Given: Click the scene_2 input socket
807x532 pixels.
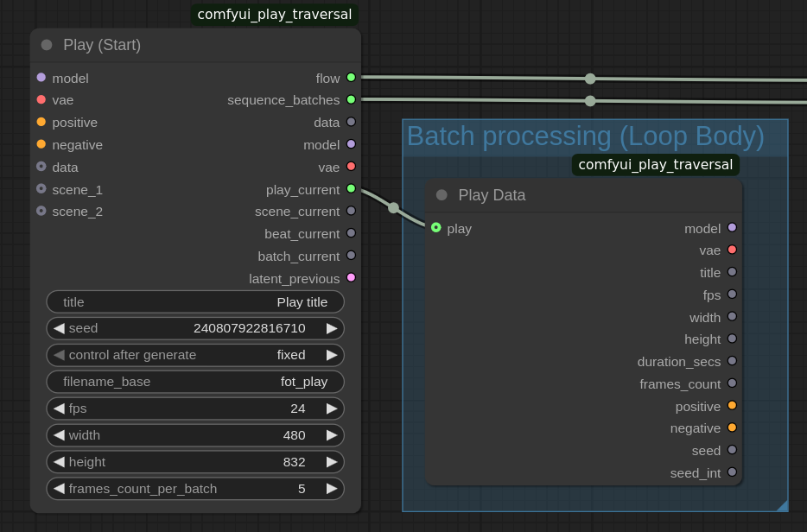Looking at the screenshot, I should (41, 211).
